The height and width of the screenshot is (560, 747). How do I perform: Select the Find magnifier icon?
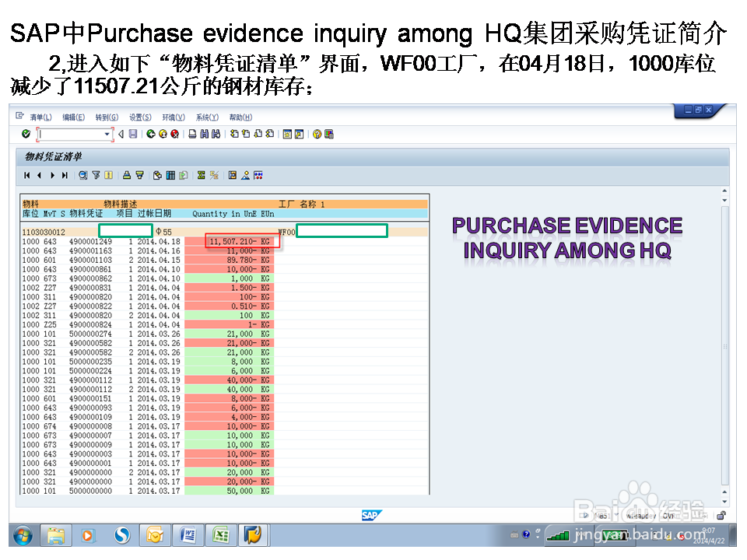[82, 175]
